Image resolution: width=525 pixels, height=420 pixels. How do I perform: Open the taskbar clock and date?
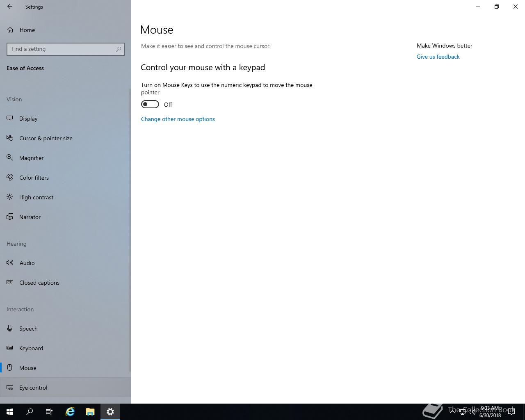(490, 412)
